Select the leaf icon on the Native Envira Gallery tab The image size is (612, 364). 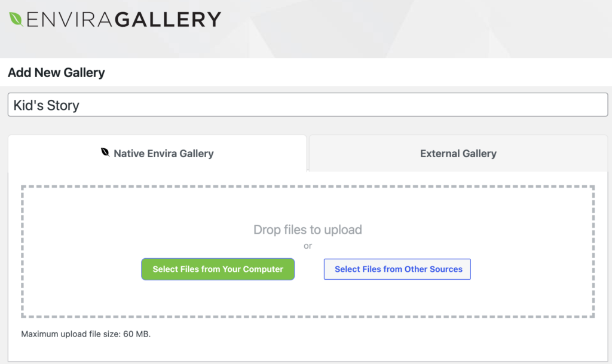[x=105, y=153]
